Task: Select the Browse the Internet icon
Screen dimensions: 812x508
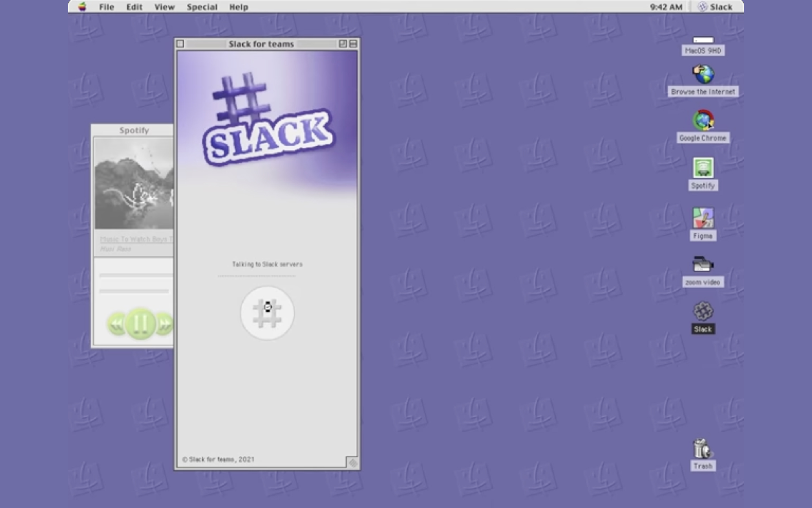Action: point(703,74)
